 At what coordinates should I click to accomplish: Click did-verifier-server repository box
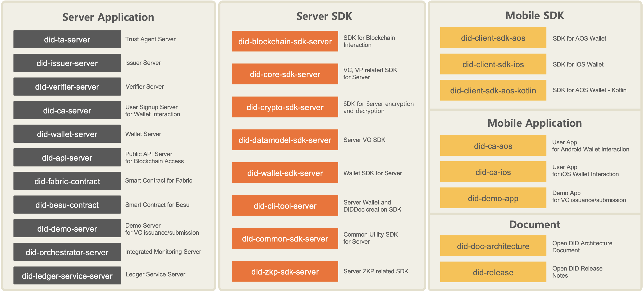pyautogui.click(x=67, y=87)
